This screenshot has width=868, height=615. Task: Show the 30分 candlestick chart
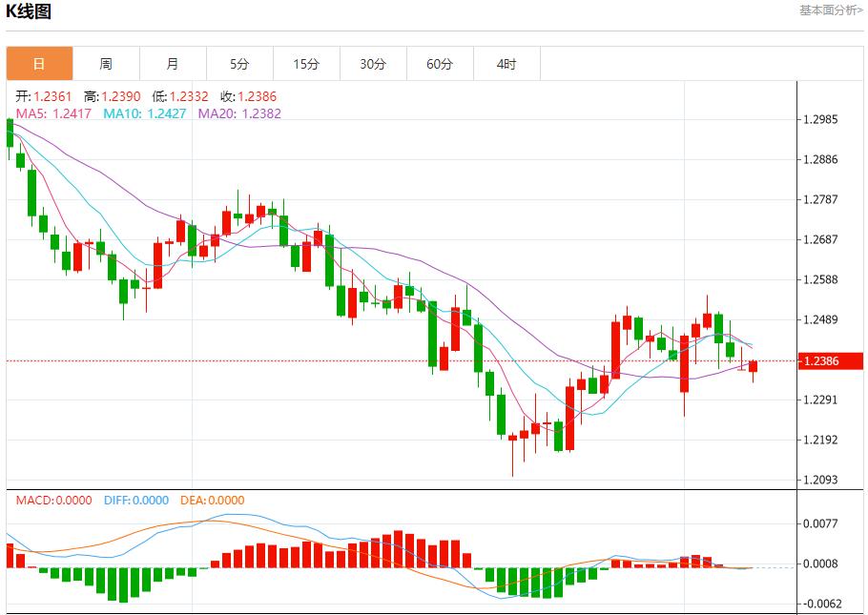373,64
